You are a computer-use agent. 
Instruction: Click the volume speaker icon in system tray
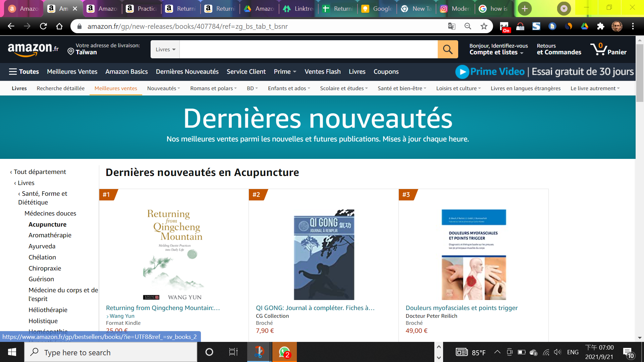click(x=557, y=352)
